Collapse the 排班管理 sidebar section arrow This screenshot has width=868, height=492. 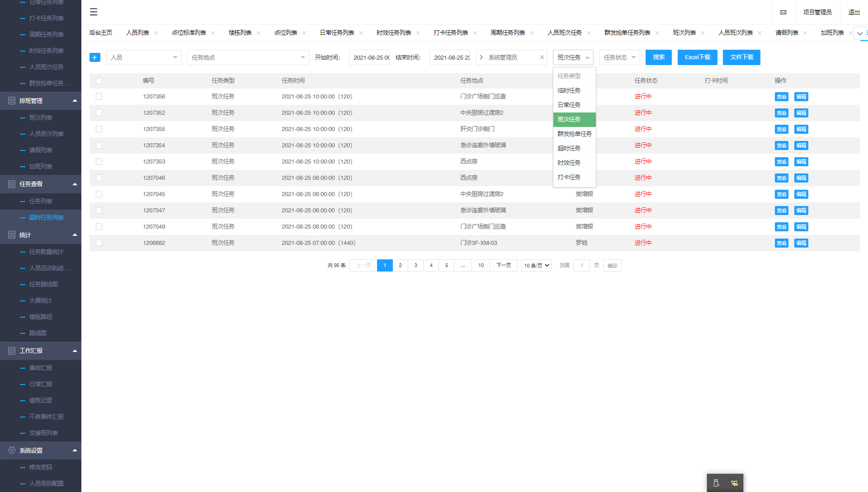[x=75, y=101]
